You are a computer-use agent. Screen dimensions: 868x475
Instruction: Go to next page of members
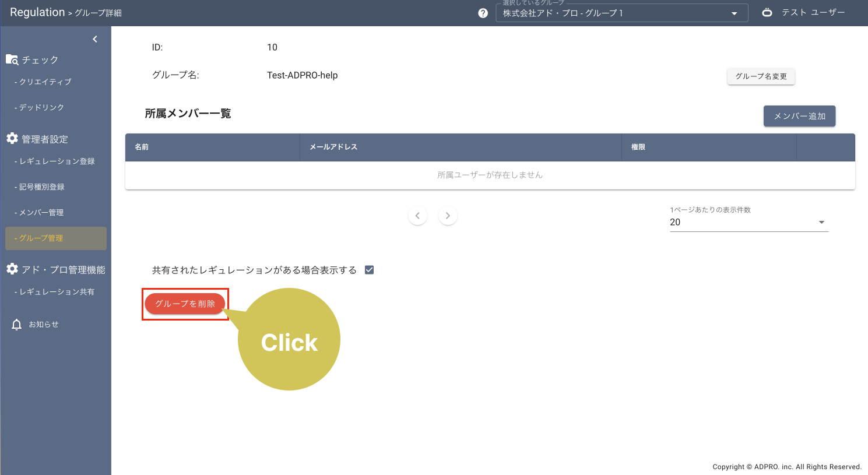coord(448,216)
